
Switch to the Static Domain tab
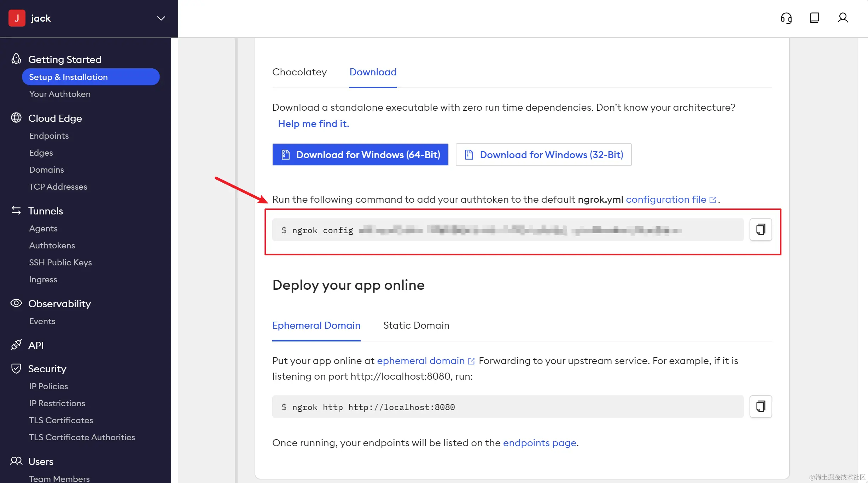coord(416,325)
